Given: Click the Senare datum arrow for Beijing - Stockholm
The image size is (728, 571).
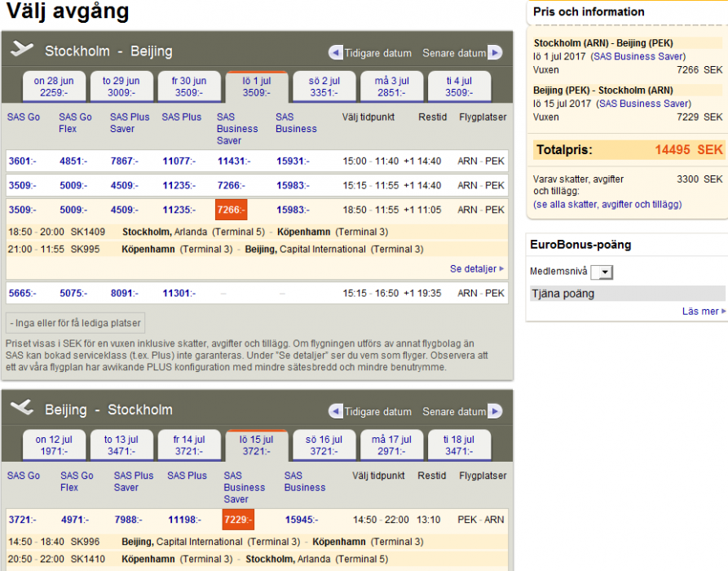Looking at the screenshot, I should click(495, 411).
